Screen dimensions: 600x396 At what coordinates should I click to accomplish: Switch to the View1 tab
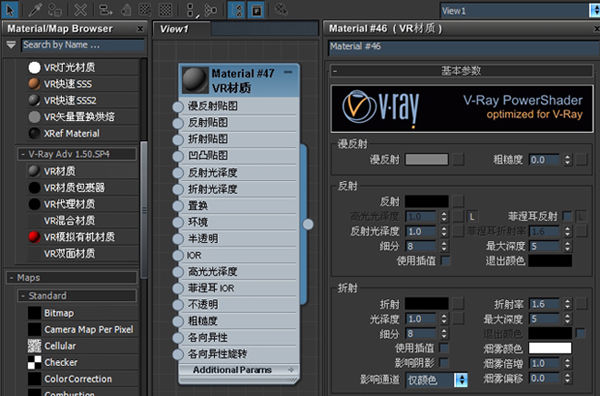click(181, 29)
